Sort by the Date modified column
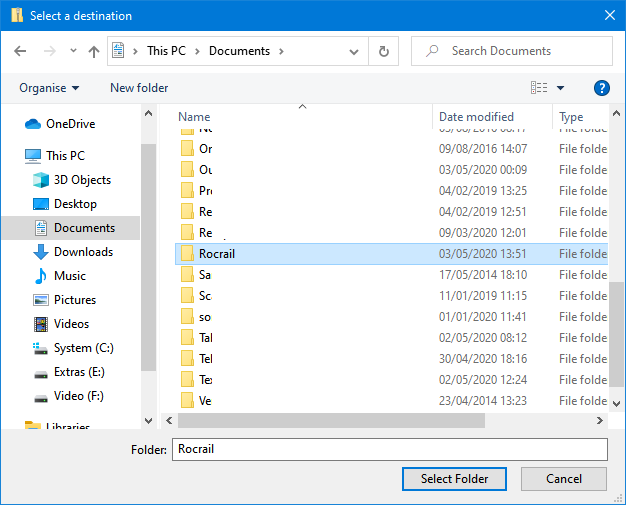 pyautogui.click(x=476, y=117)
